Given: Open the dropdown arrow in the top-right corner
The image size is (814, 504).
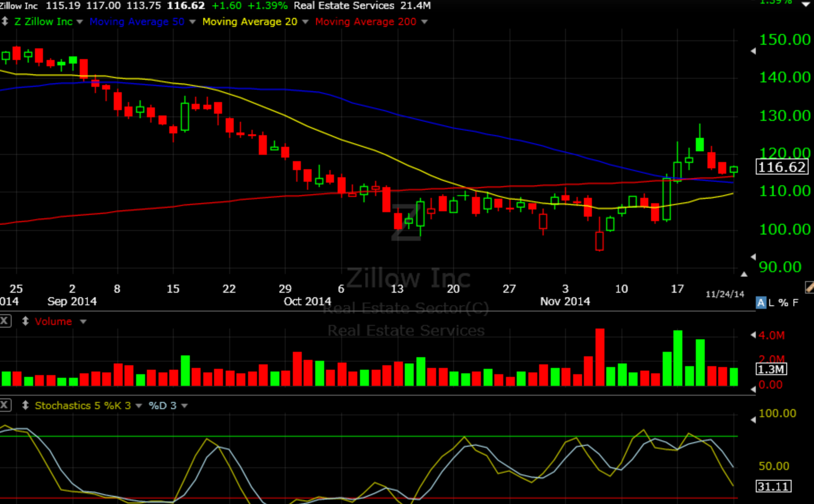Looking at the screenshot, I should point(805,4).
